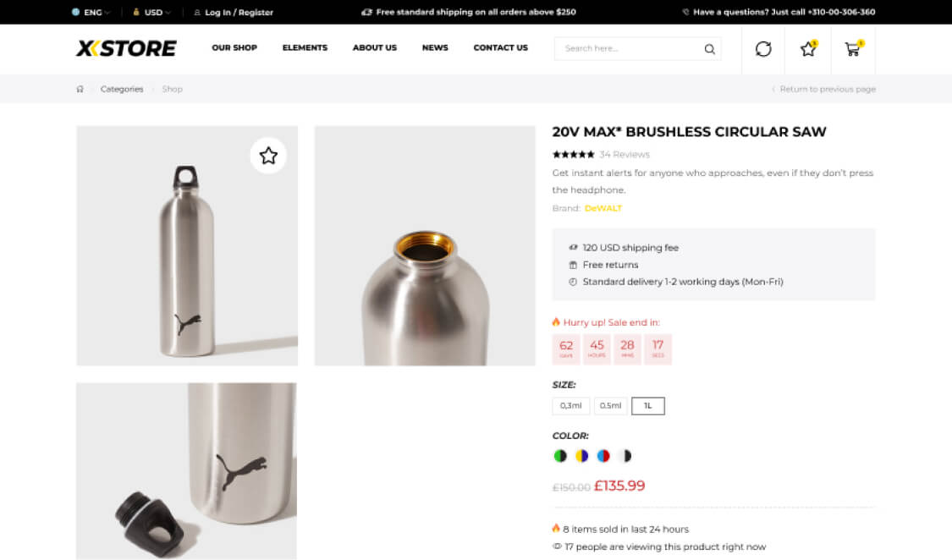Click the five-star rating icons
The height and width of the screenshot is (560, 952).
pos(573,155)
